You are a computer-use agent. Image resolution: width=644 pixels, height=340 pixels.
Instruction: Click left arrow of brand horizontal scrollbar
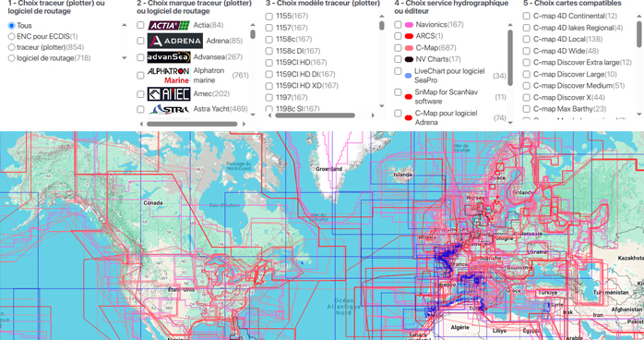141,124
